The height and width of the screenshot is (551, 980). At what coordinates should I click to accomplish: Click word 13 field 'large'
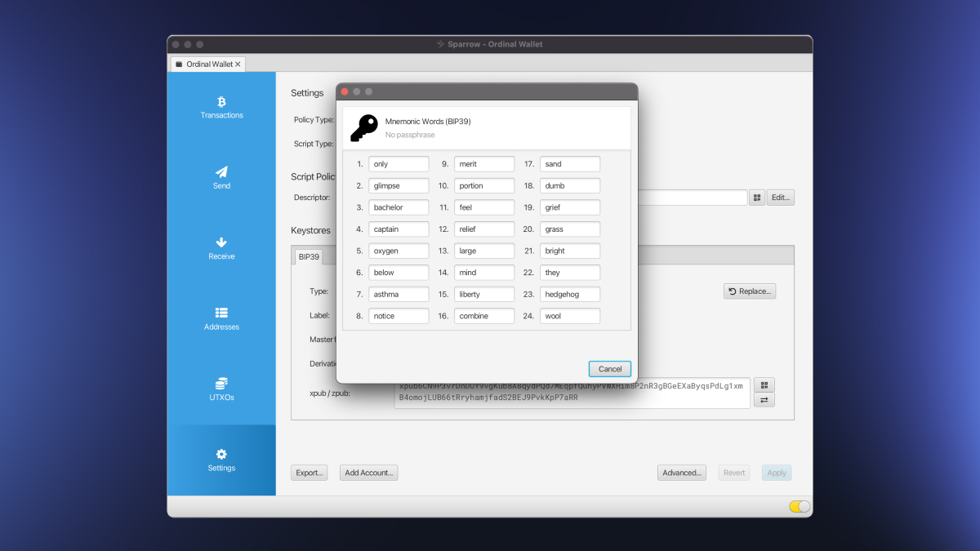484,251
